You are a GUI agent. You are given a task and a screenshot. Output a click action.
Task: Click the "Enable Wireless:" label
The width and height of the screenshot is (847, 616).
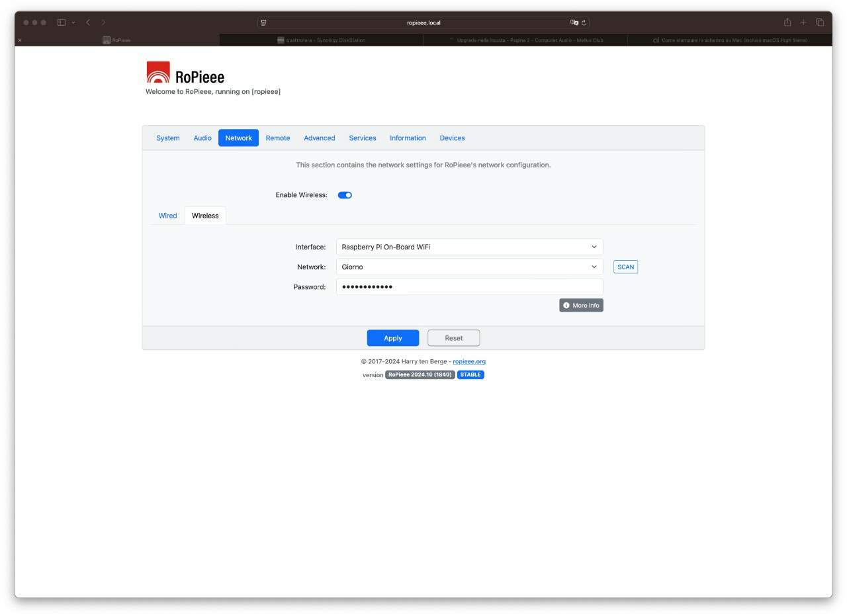[x=302, y=195]
